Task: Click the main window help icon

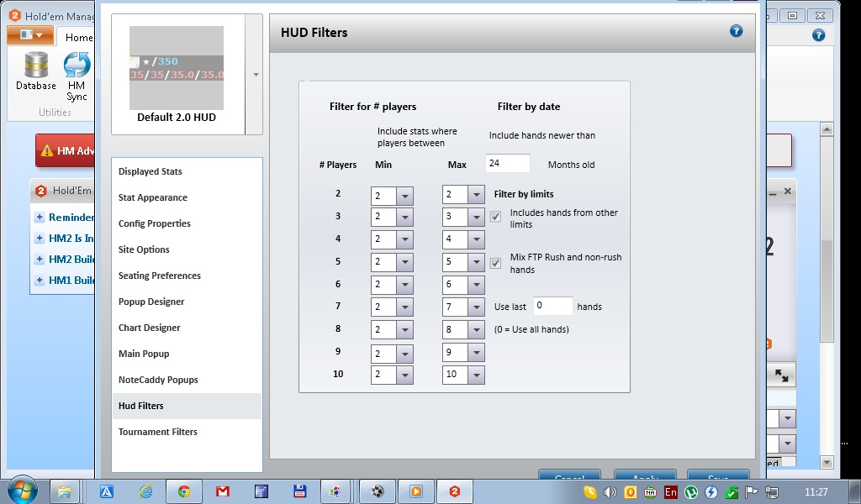Action: [x=818, y=35]
